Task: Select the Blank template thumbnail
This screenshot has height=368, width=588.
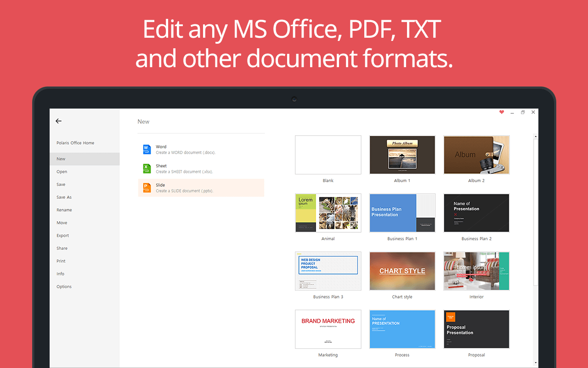Action: 328,155
